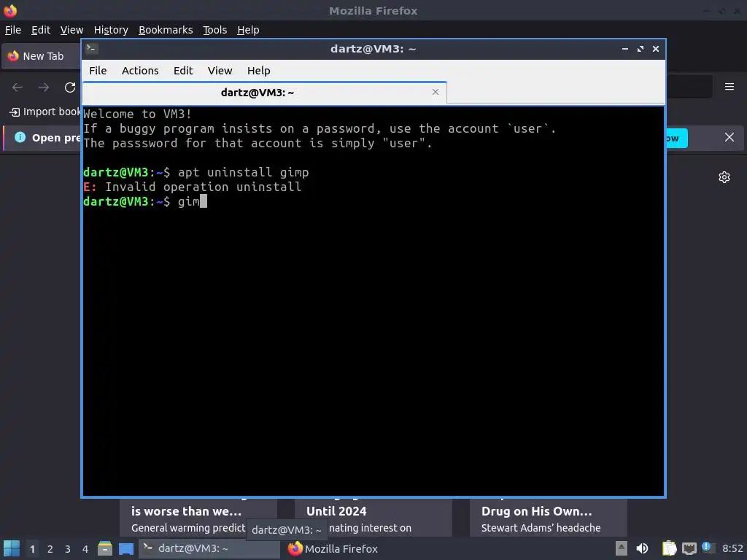Minimize the terminal window
The height and width of the screenshot is (560, 747).
pyautogui.click(x=625, y=49)
